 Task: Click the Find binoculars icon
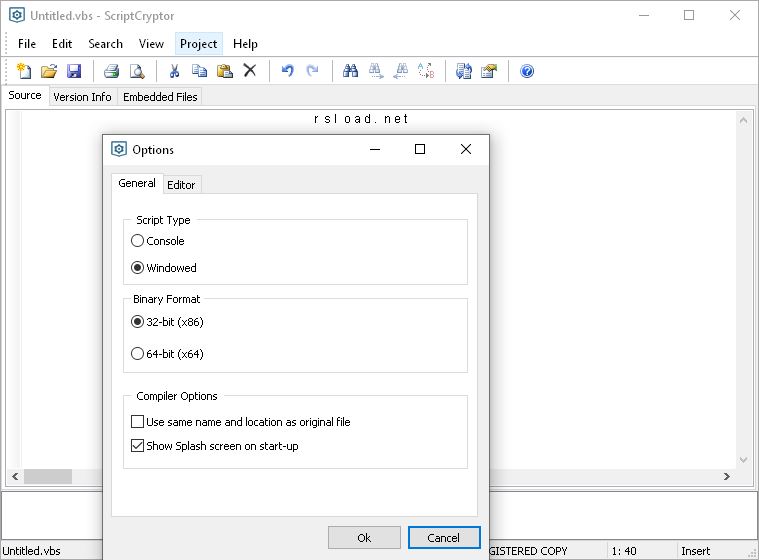[x=350, y=71]
